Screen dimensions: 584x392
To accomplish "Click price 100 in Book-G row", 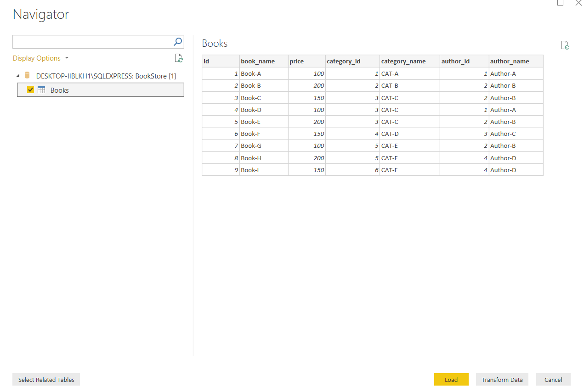I will point(307,146).
